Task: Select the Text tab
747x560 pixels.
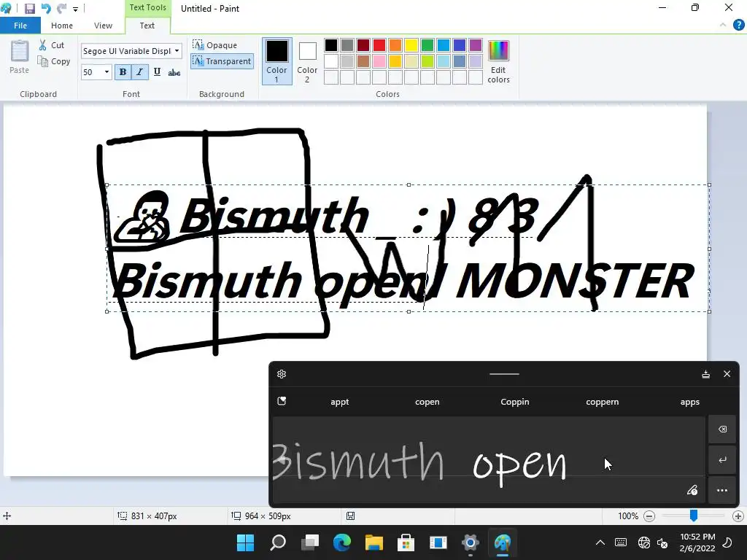Action: (147, 26)
